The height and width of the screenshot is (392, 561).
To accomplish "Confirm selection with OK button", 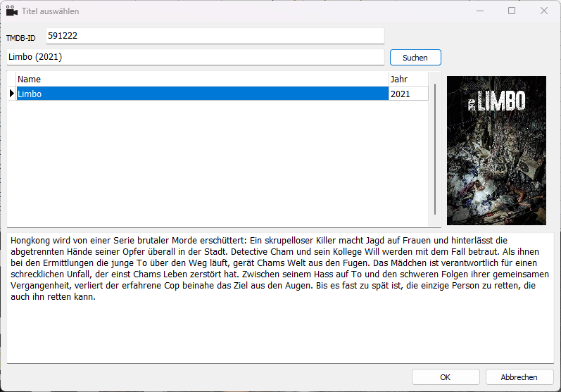I will pyautogui.click(x=446, y=377).
